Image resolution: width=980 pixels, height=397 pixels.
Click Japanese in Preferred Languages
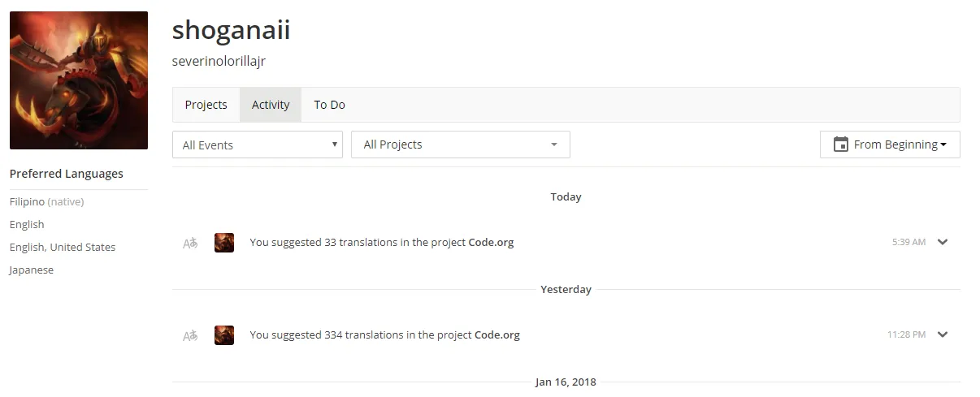pyautogui.click(x=32, y=270)
